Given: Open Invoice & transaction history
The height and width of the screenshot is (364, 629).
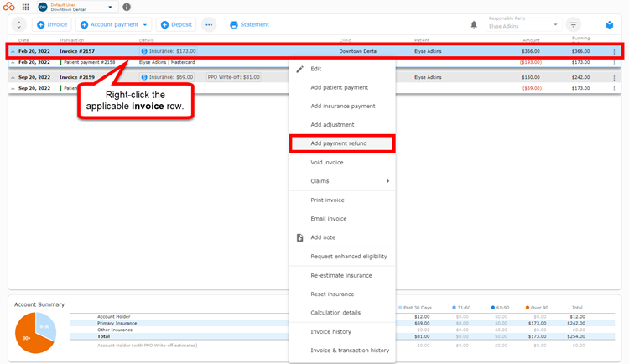Looking at the screenshot, I should click(342, 351).
